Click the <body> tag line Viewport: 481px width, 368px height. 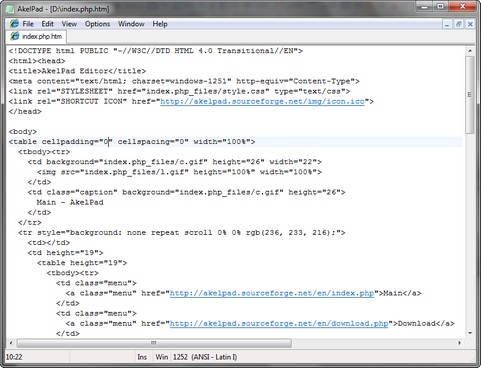click(x=23, y=132)
